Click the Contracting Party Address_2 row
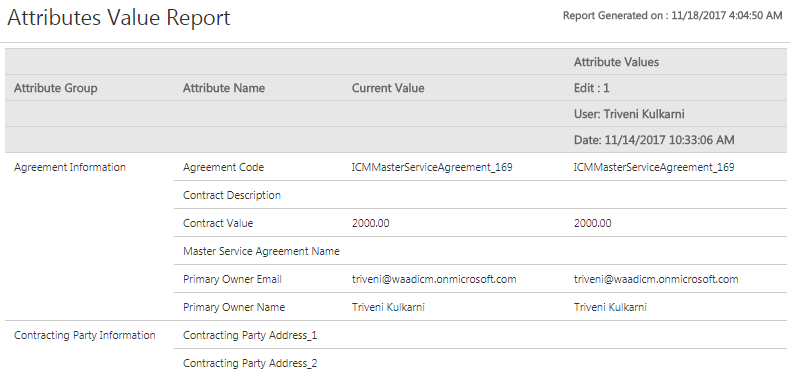This screenshot has height=374, width=797. [x=480, y=363]
